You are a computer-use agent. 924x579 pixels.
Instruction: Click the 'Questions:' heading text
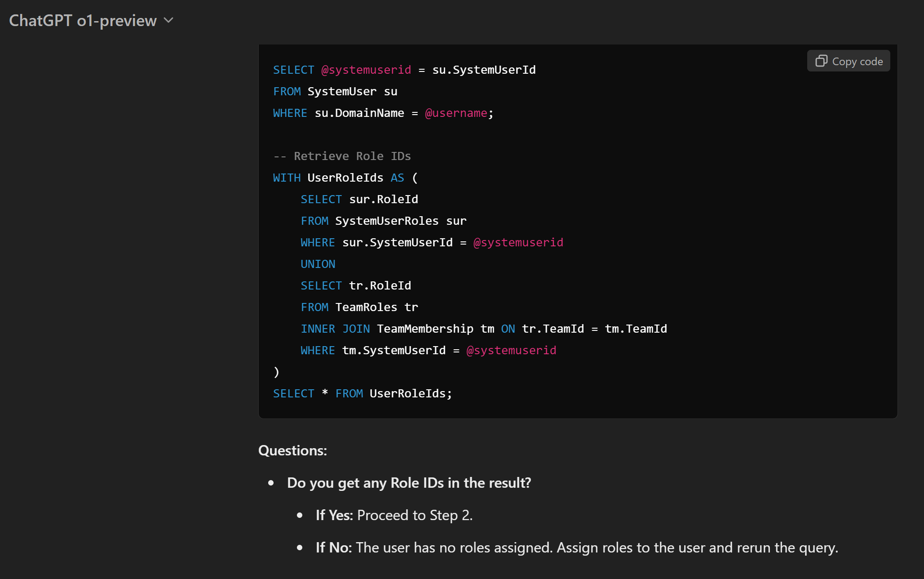[x=292, y=450]
